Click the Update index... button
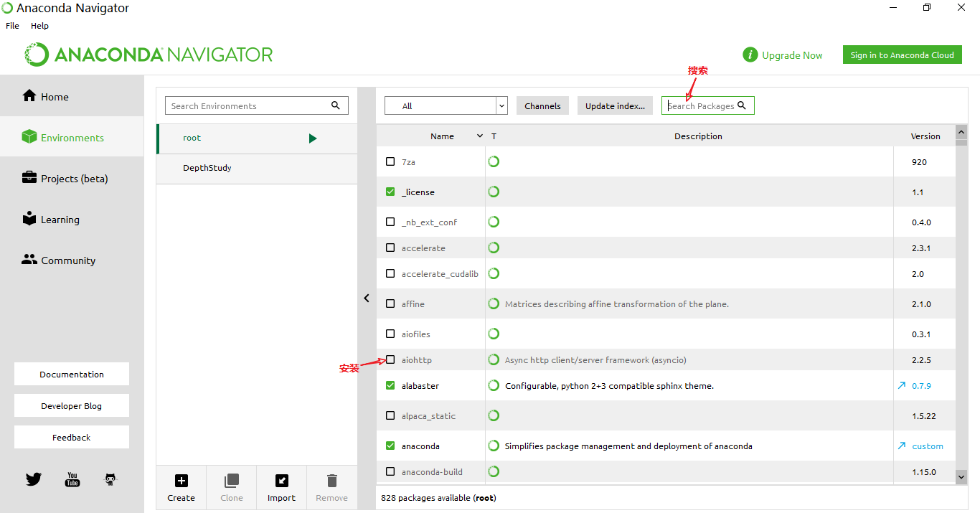Viewport: 980px width, 513px height. (x=615, y=105)
